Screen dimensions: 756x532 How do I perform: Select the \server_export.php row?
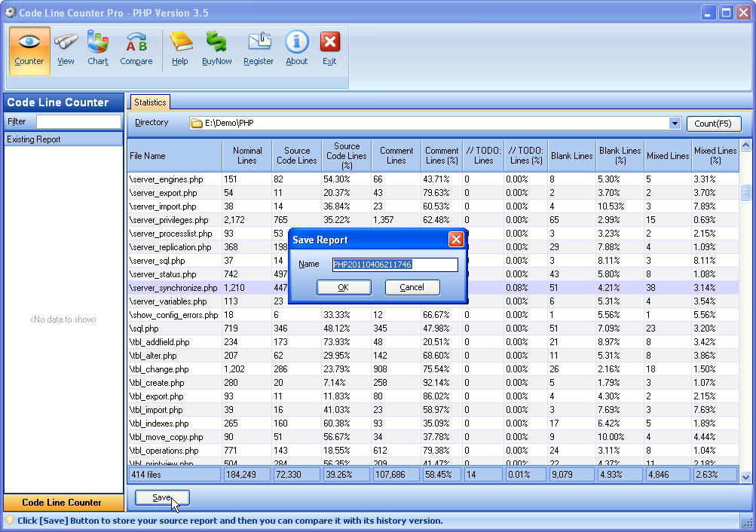[433, 193]
